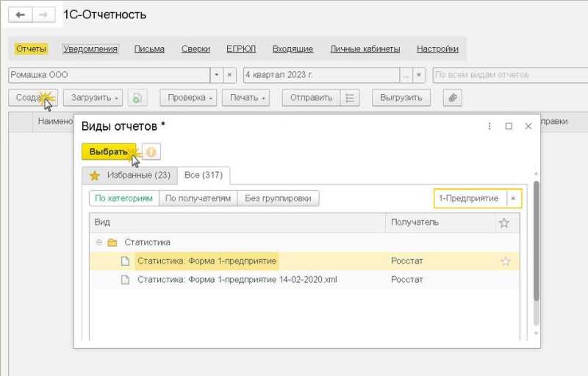Click document icon of the 14-02-2020.xml row
588x376 pixels.
pyautogui.click(x=125, y=280)
